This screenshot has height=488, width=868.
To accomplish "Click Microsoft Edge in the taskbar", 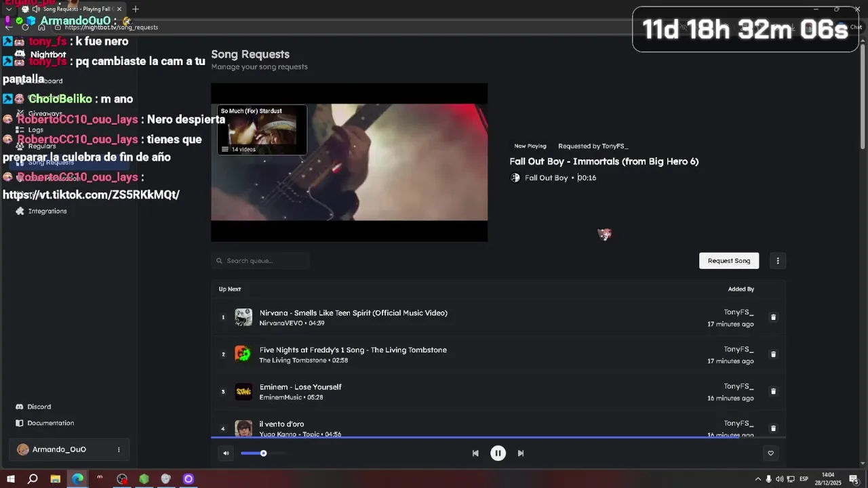I will tap(78, 479).
